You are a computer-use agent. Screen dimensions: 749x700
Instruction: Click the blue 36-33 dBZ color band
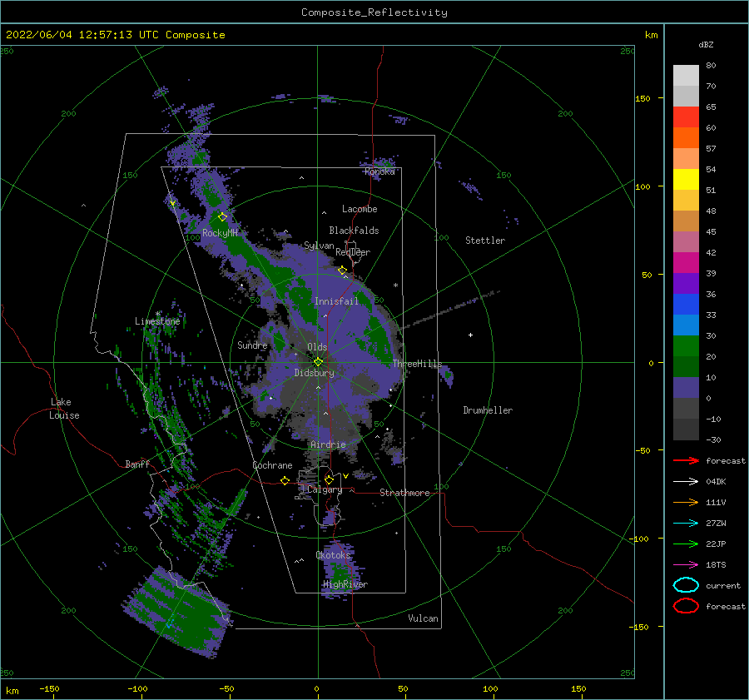click(686, 305)
